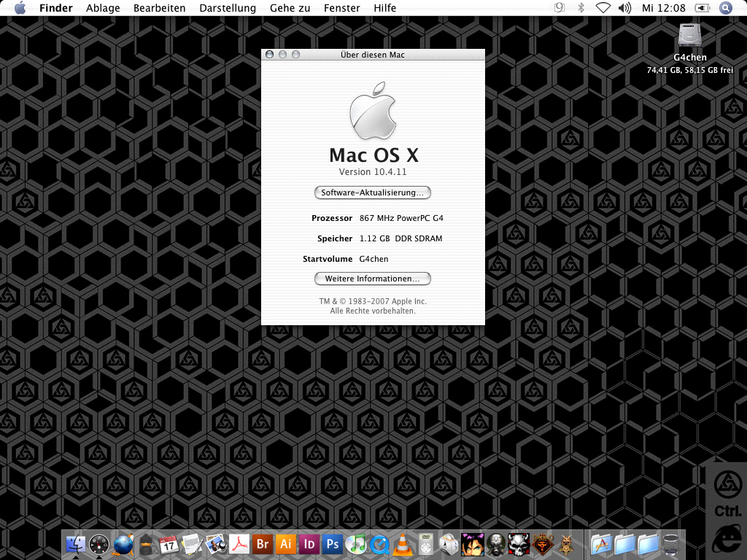Open Adobe InDesign (ID) icon
This screenshot has width=747, height=560.
[309, 544]
